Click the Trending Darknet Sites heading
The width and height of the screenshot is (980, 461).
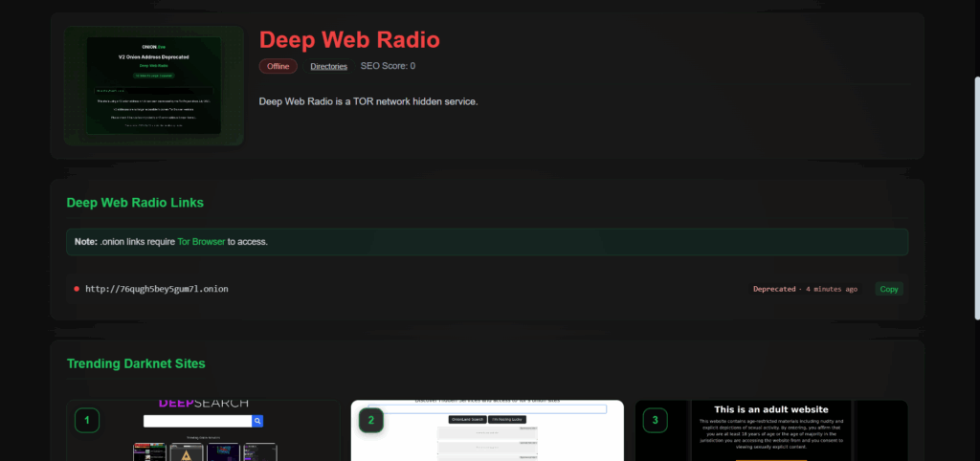tap(136, 363)
